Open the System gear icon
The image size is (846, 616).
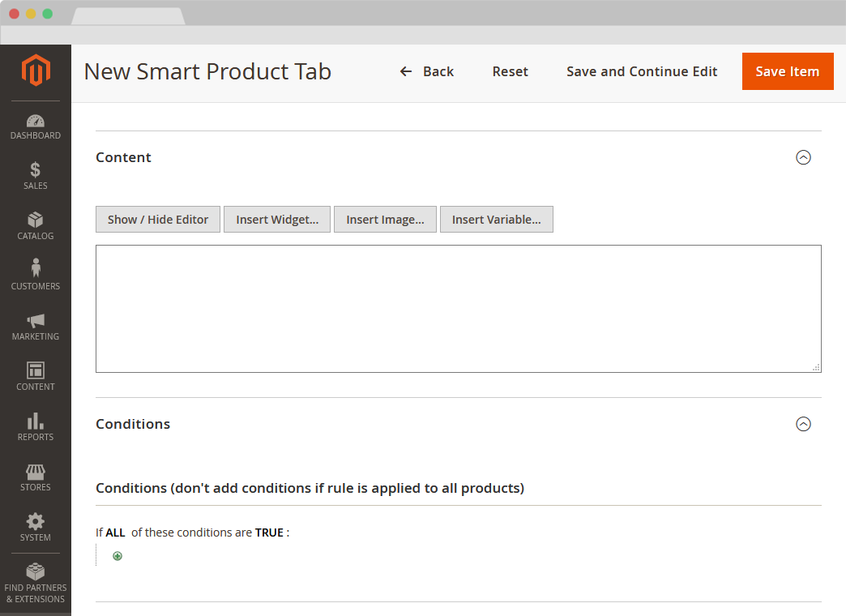tap(36, 521)
